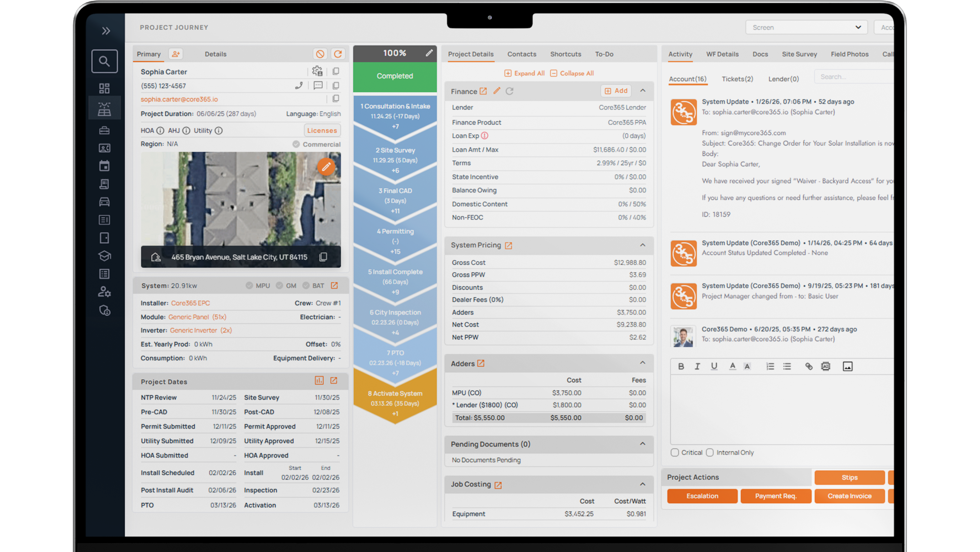This screenshot has width=980, height=552.
Task: Click the 8 Activate System stage chevron
Action: [x=395, y=399]
